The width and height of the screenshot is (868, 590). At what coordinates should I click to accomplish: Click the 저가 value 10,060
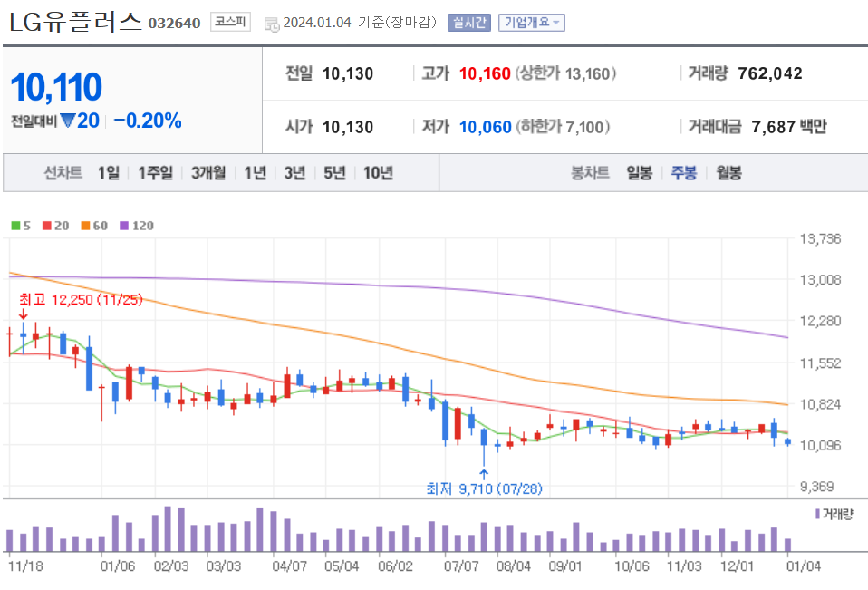coord(485,127)
